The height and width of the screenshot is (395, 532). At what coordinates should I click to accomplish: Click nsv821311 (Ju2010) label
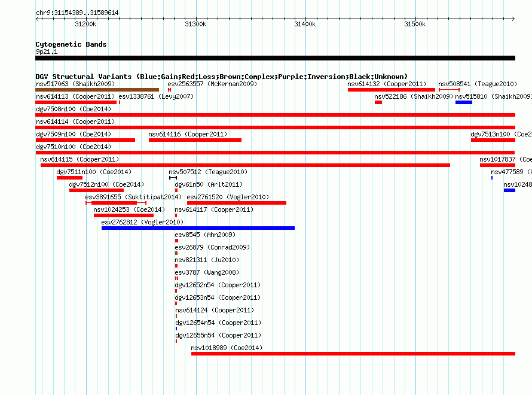click(207, 260)
